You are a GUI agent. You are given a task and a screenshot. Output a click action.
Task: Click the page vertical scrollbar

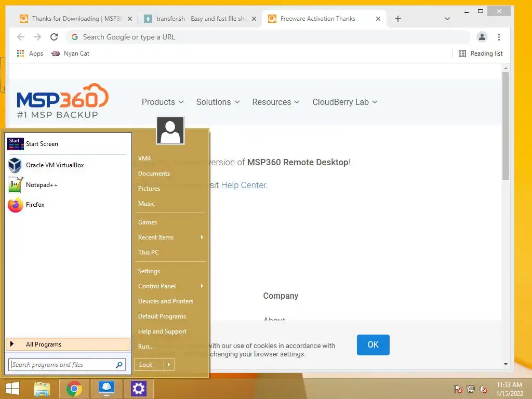click(x=506, y=126)
